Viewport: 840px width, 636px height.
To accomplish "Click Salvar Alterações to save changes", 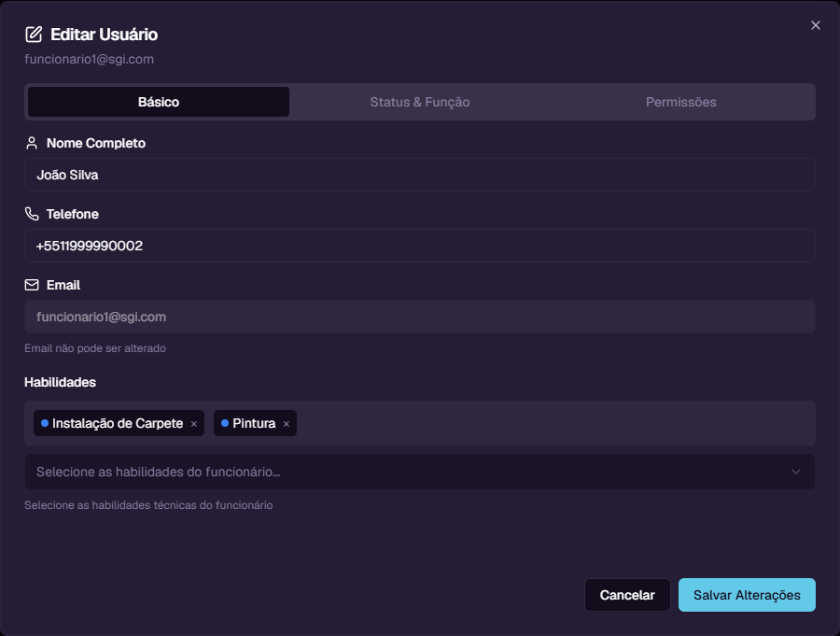I will (x=747, y=595).
